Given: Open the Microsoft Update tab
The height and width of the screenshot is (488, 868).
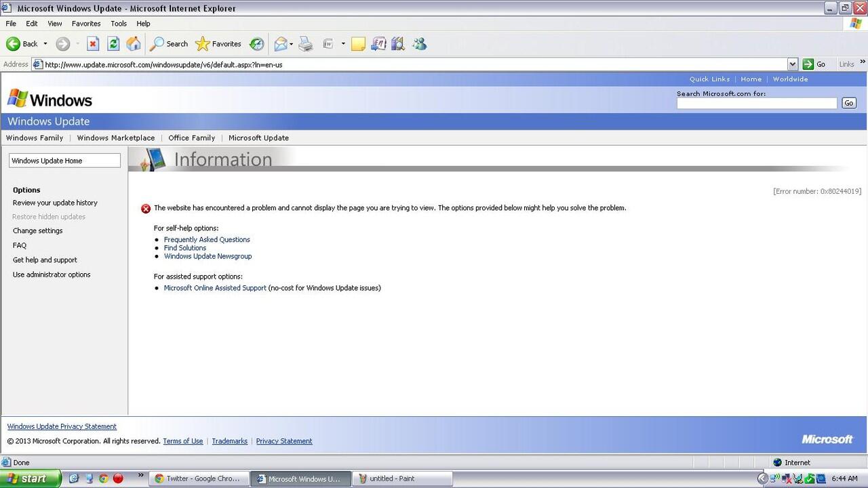Looking at the screenshot, I should pyautogui.click(x=258, y=138).
